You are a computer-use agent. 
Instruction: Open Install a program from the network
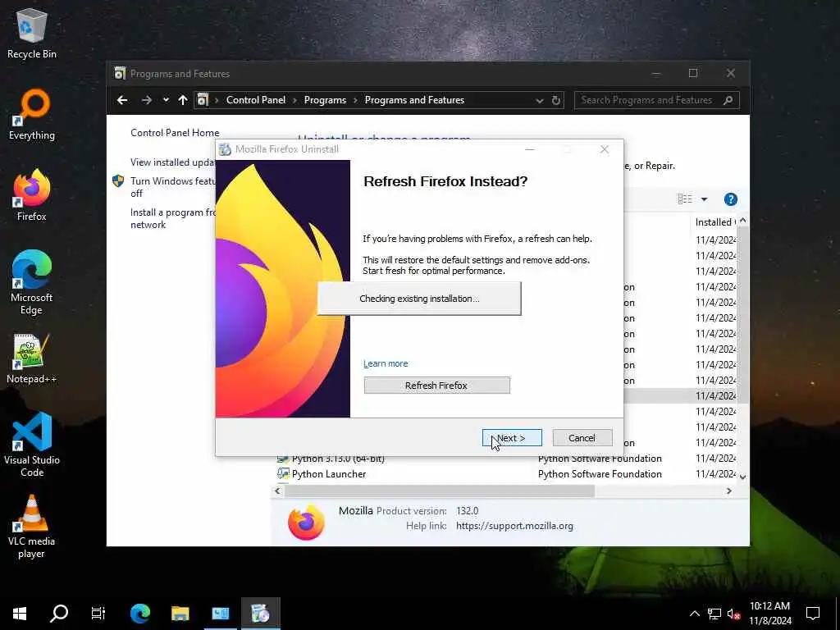pyautogui.click(x=173, y=218)
